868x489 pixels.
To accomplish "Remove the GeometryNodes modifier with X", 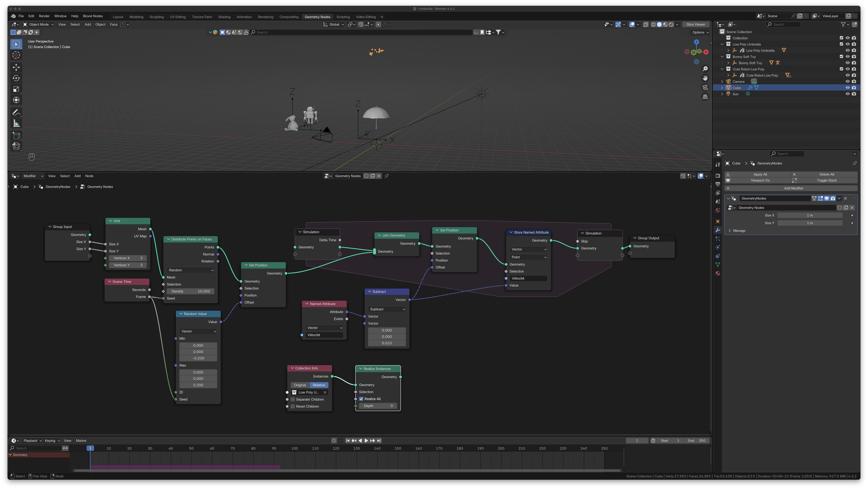I will [x=845, y=198].
